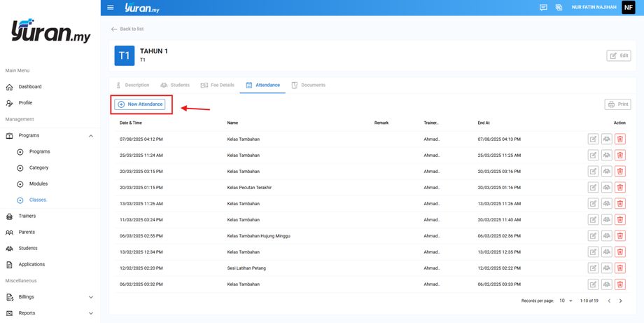
Task: Click the NF user avatar
Action: tap(628, 8)
